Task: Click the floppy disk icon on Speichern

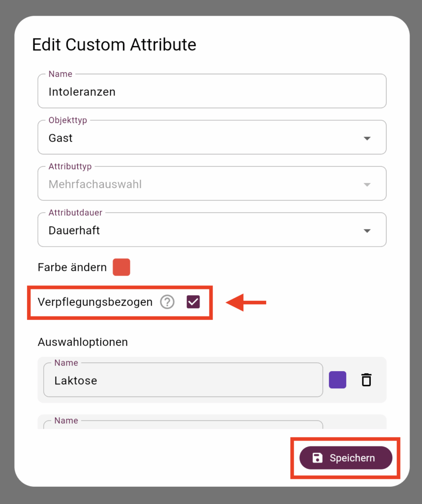Action: 317,458
